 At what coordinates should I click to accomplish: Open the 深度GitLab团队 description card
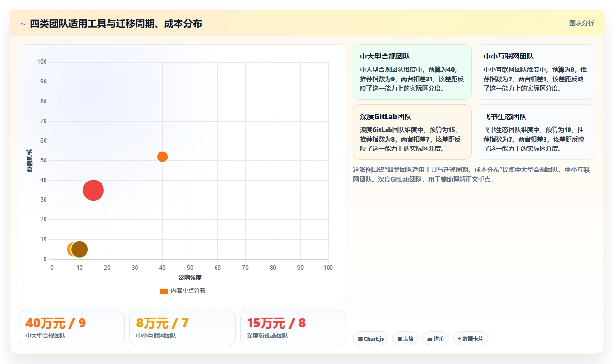412,132
